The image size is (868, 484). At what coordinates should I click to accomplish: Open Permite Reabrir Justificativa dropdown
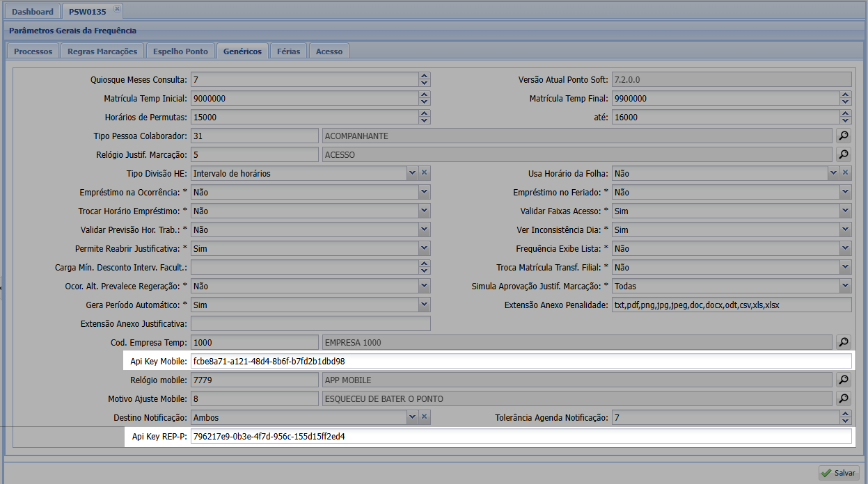425,248
